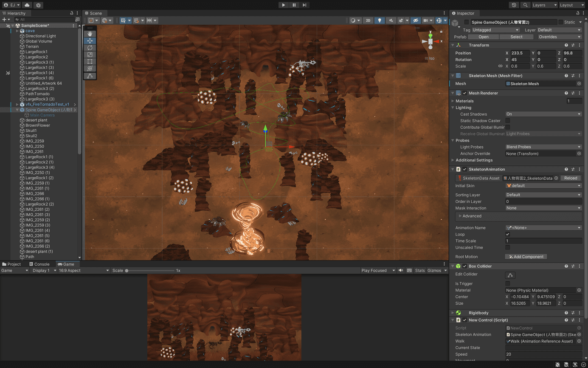
Task: Toggle Scene lighting with the lightbulb
Action: (x=380, y=20)
